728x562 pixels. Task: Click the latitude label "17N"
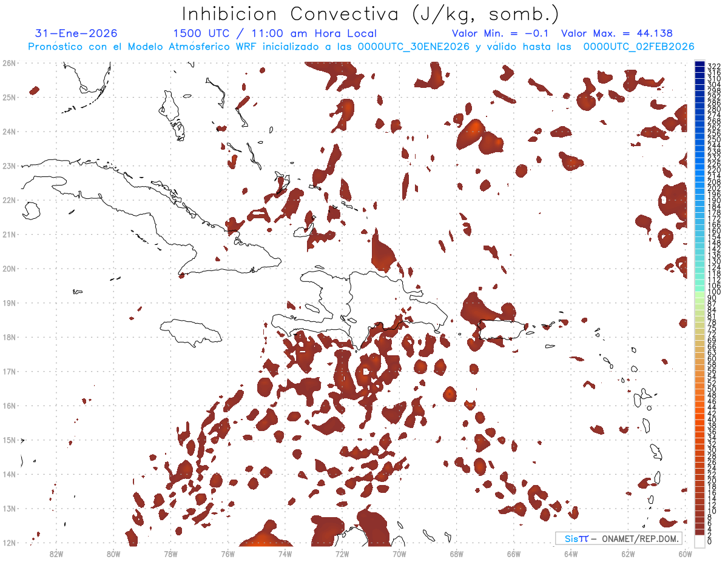pyautogui.click(x=9, y=371)
